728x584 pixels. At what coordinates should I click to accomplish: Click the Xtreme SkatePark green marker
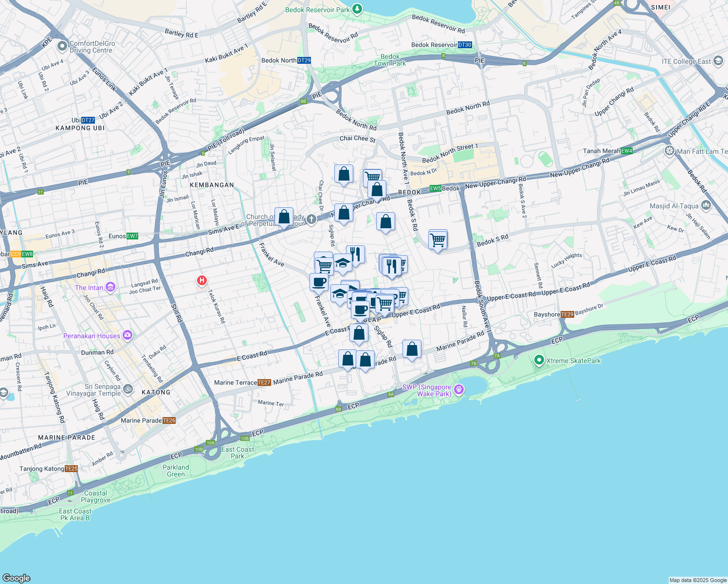pyautogui.click(x=539, y=361)
